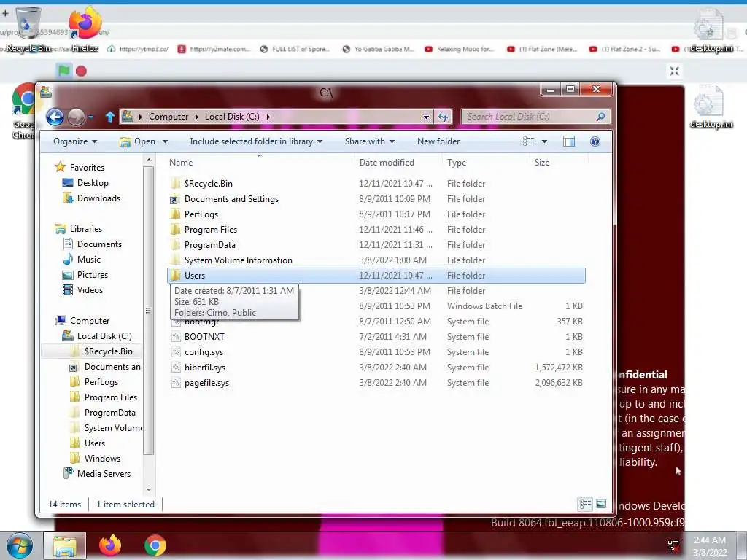Click the Back navigation arrow in Explorer
The height and width of the screenshot is (560, 747).
(x=55, y=117)
